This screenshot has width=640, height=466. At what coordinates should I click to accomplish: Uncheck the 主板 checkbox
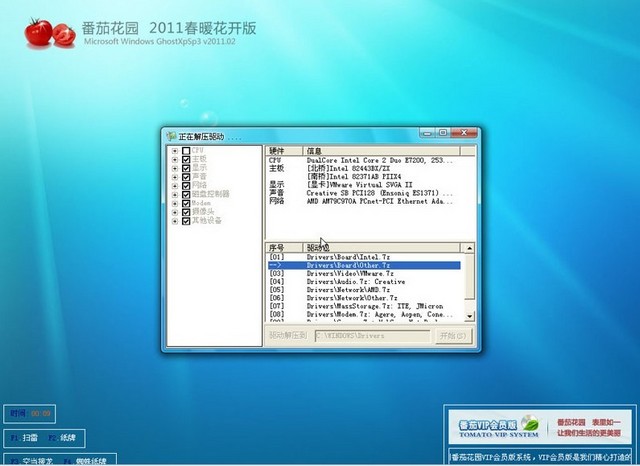coord(186,160)
